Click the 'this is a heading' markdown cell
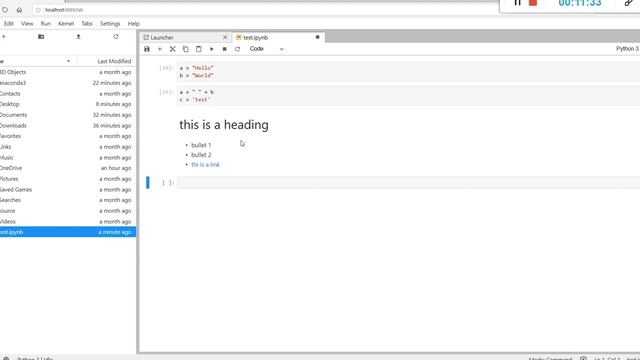The height and width of the screenshot is (360, 640). coord(224,125)
